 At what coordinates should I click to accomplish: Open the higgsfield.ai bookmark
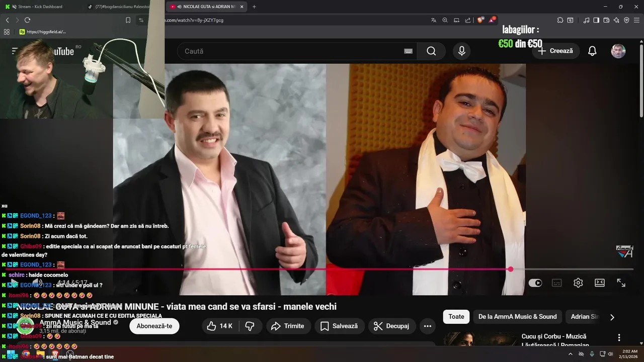pos(42,32)
